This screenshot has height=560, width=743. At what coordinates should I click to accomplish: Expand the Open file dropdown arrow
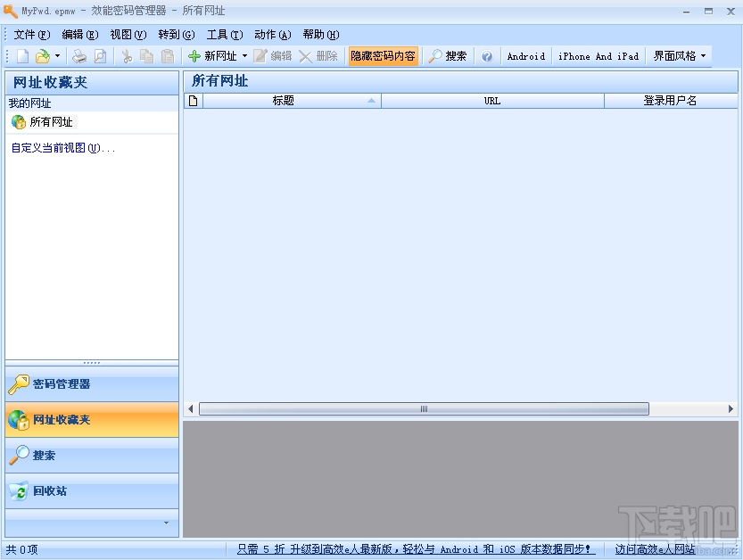tap(57, 56)
